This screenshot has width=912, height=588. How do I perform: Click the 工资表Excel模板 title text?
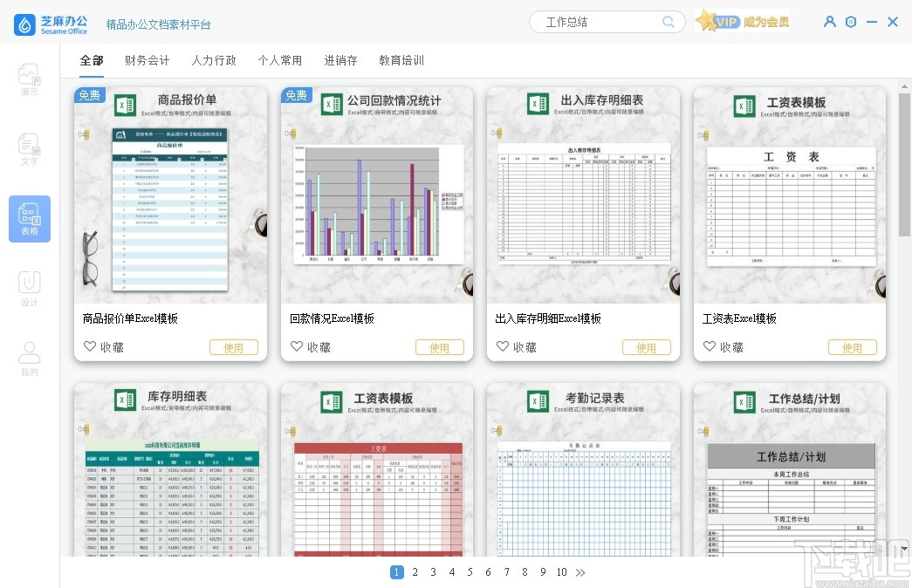pos(739,318)
